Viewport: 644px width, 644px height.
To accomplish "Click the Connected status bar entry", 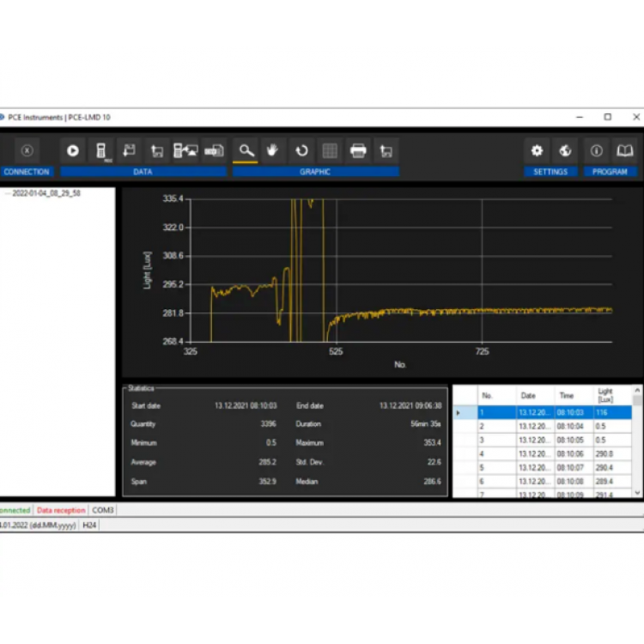I will click(x=15, y=511).
